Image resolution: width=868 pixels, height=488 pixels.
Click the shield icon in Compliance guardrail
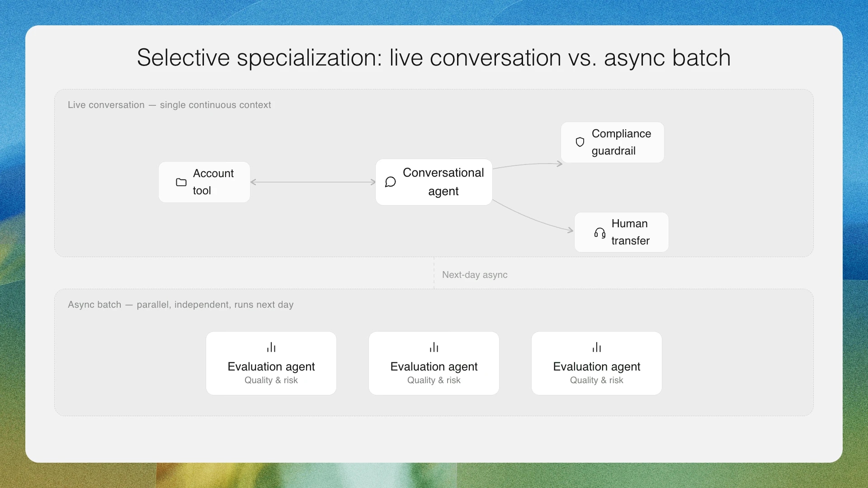pos(580,142)
